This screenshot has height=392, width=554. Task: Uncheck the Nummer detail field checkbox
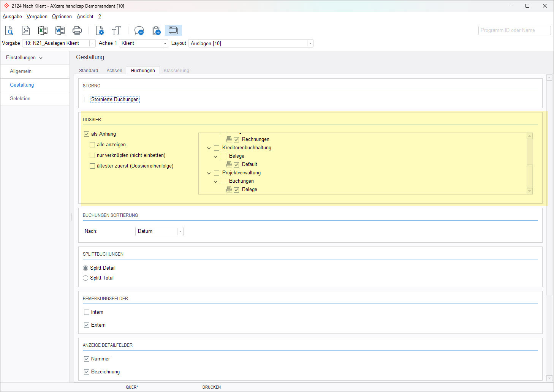pos(87,359)
